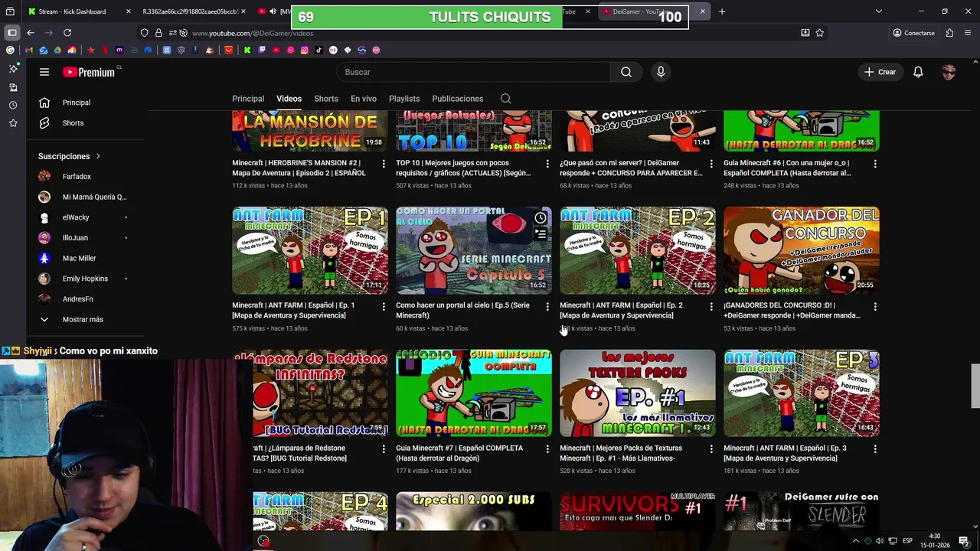Expand Suscripciones section chevron

click(x=97, y=156)
